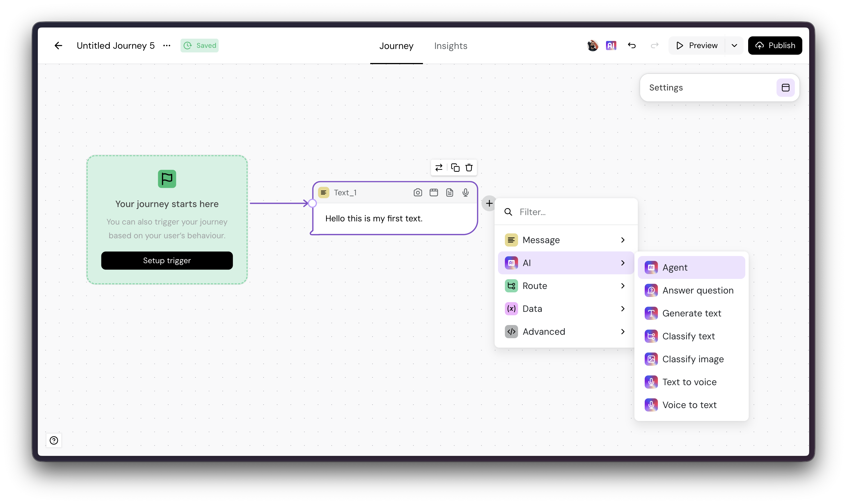
Task: Open the Preview dropdown arrow
Action: coord(734,46)
